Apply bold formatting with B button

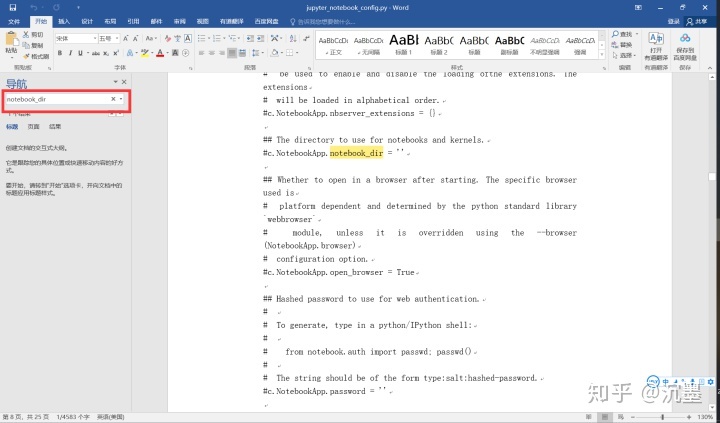(60, 53)
